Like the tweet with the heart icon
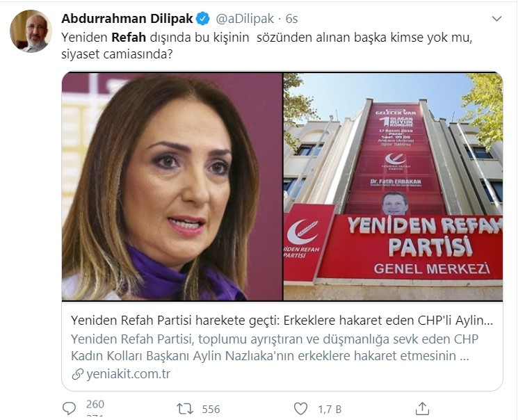 point(300,409)
